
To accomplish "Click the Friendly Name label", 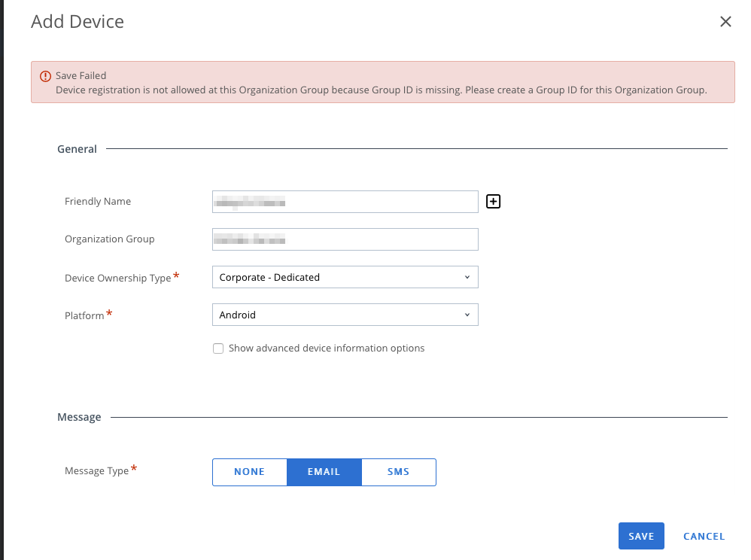I will 98,201.
